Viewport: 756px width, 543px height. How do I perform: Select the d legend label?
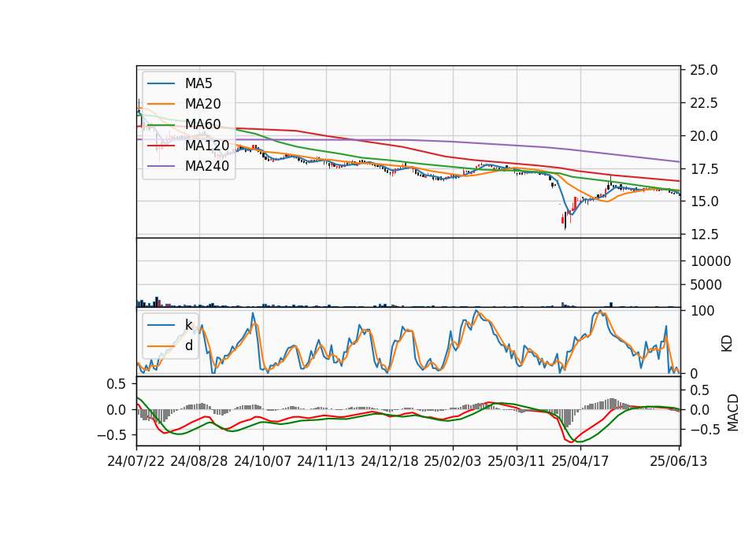point(188,345)
